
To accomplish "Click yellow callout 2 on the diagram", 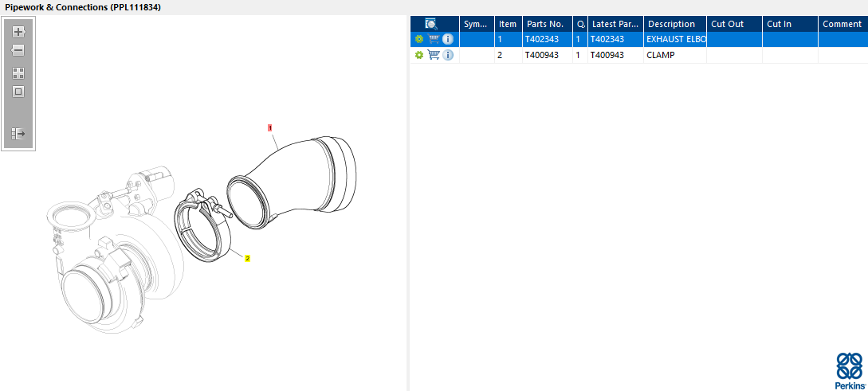I will [247, 258].
